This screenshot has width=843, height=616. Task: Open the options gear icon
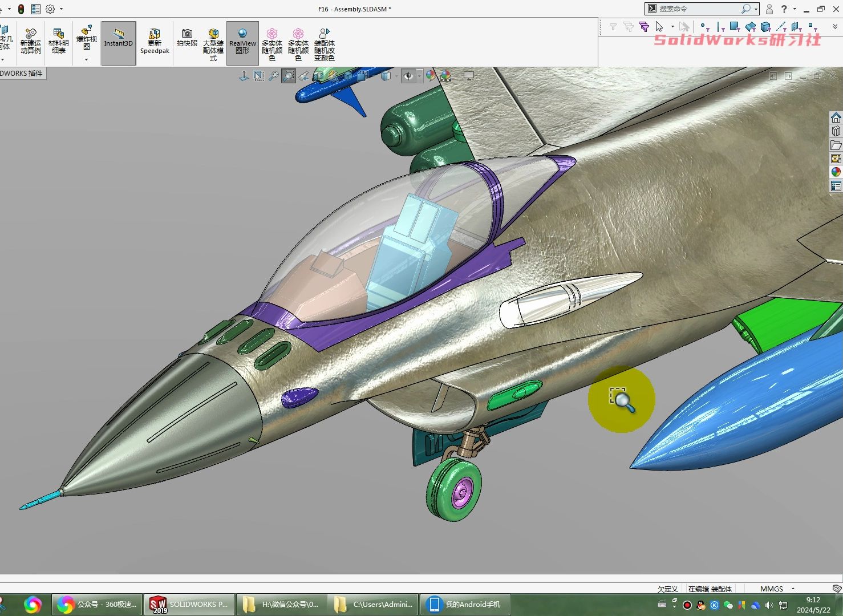point(50,9)
